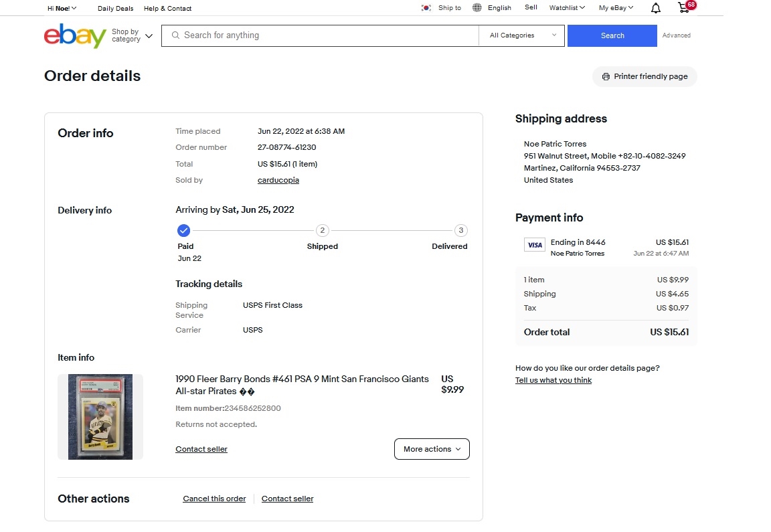Viewport: 771px width, 532px height.
Task: Click the magnifier icon in search box
Action: [x=175, y=35]
